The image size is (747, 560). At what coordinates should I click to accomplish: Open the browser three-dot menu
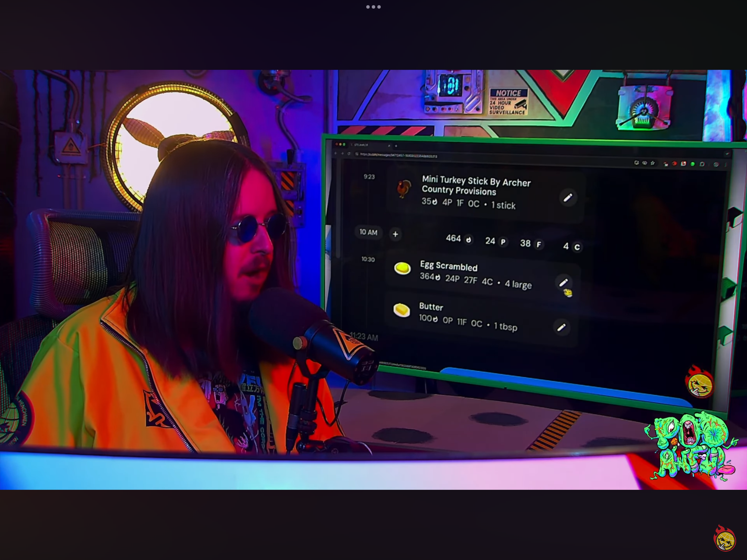(726, 165)
